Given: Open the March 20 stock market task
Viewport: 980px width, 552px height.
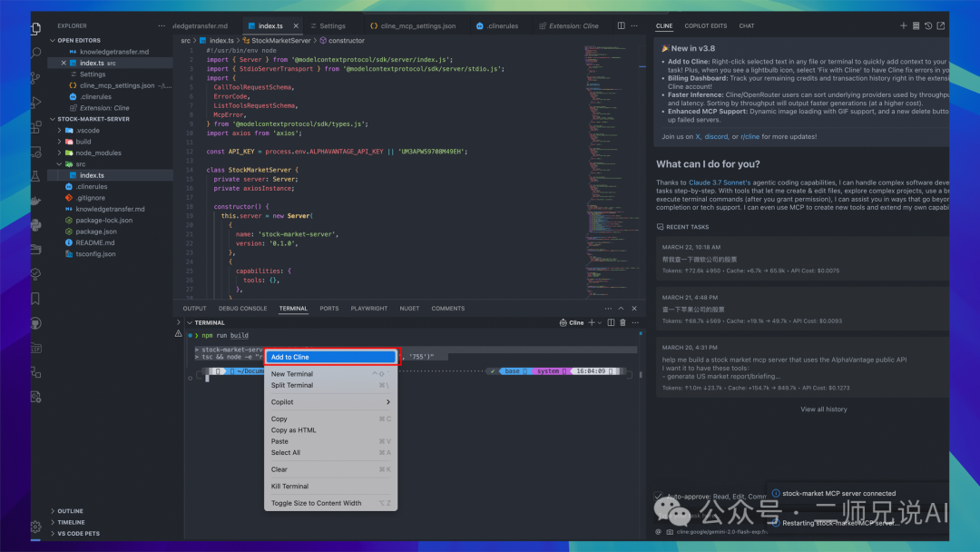Looking at the screenshot, I should (x=802, y=369).
